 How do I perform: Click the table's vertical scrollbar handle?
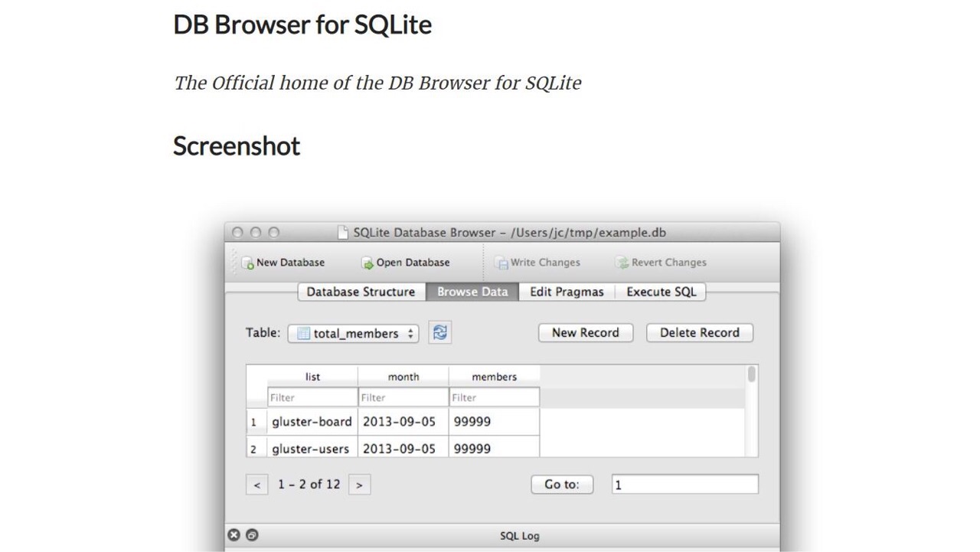(752, 374)
